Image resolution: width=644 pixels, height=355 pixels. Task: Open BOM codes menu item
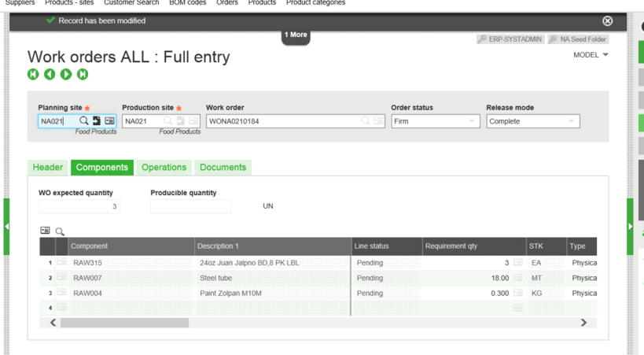[188, 3]
